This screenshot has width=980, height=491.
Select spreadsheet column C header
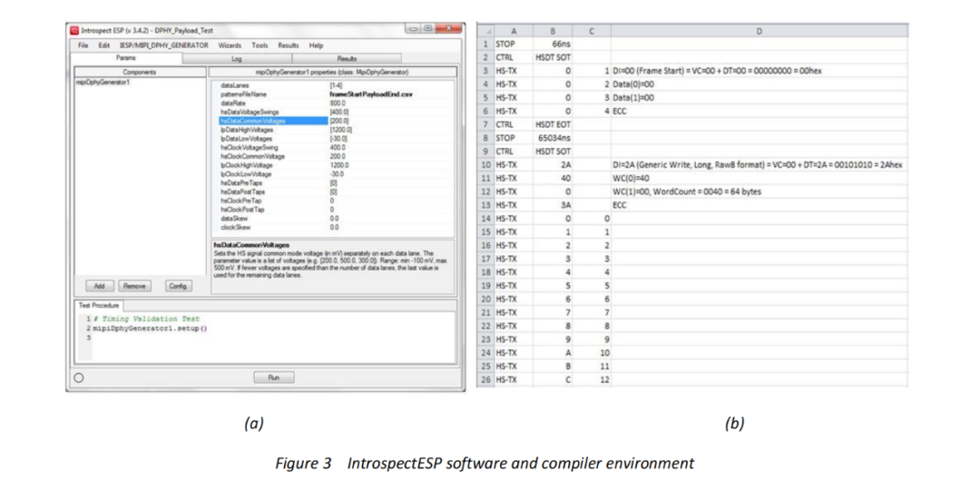(592, 31)
